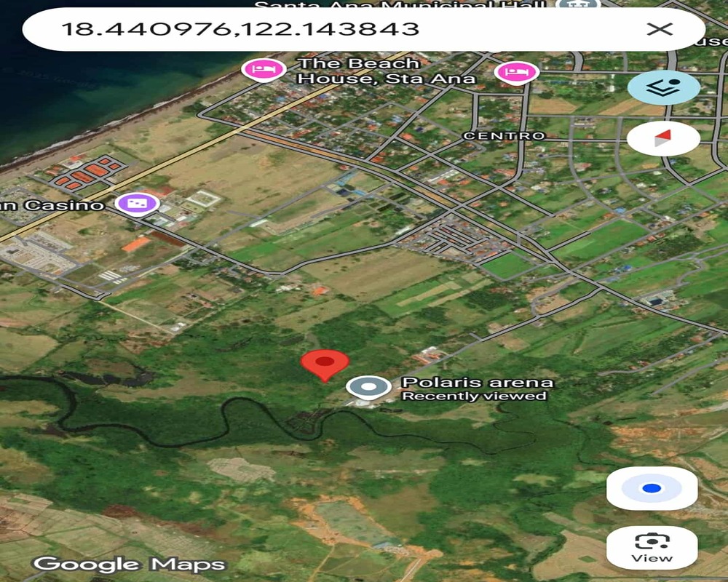Viewport: 728px width, 582px height.
Task: Tap the red dropped pin marker
Action: [325, 363]
